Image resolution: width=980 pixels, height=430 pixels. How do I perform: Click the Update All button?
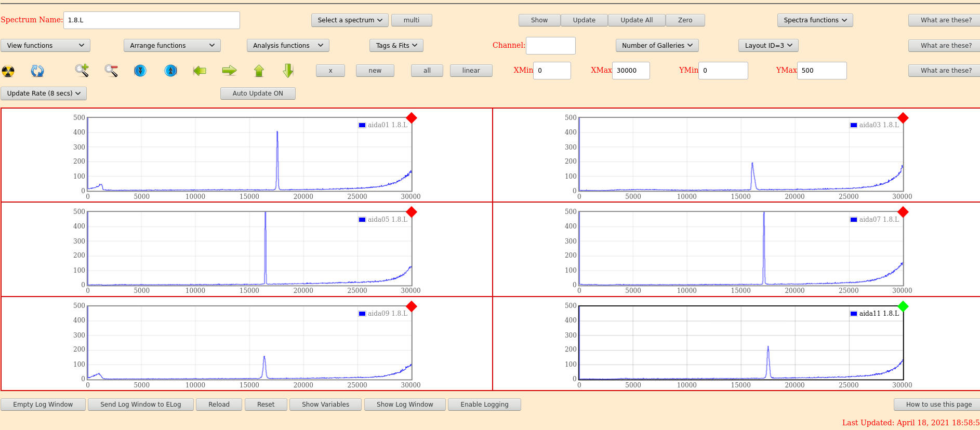click(637, 20)
